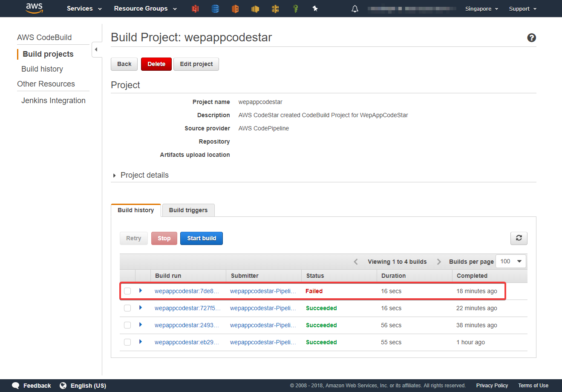This screenshot has height=392, width=562.
Task: Expand details of build wepappcodestar:7de8
Action: click(x=141, y=291)
